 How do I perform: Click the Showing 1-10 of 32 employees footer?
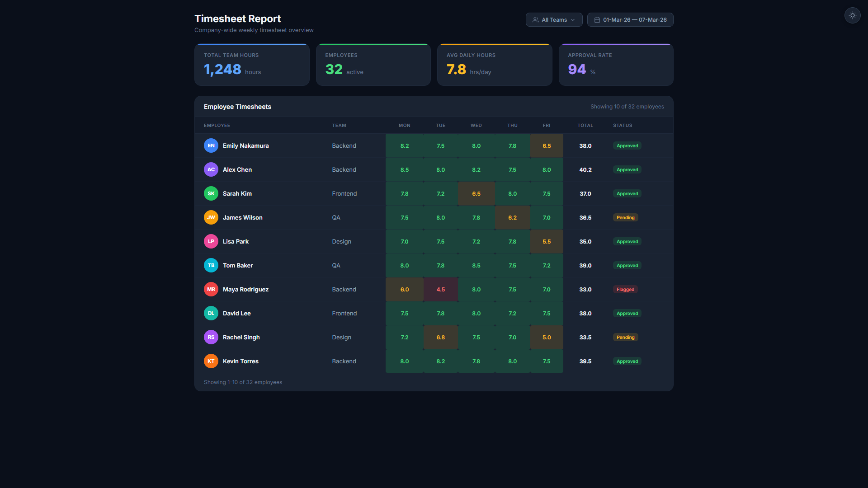point(243,382)
